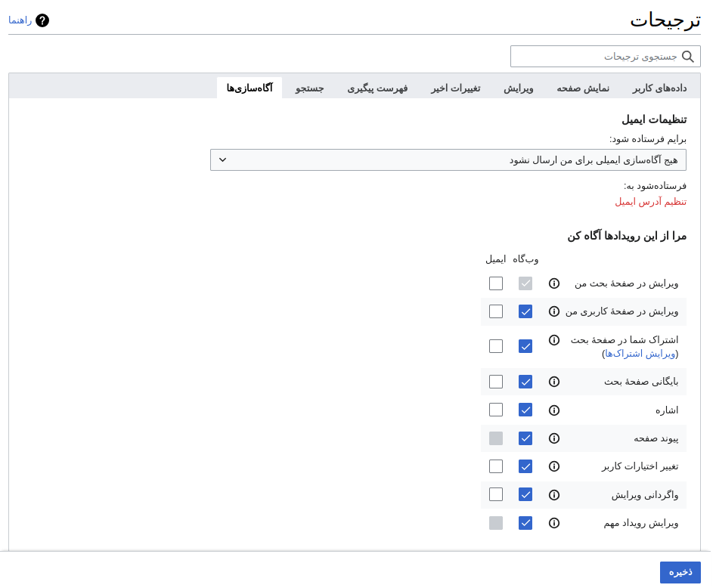Show info for ویرایش در صفحهٔ بحث من
716x588 pixels.
pos(554,283)
